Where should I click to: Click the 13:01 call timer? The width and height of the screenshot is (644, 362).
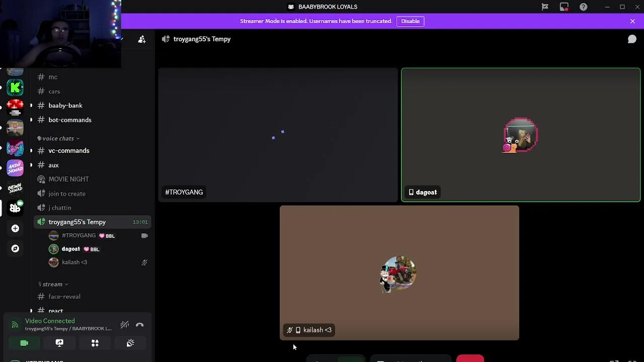[x=140, y=222]
